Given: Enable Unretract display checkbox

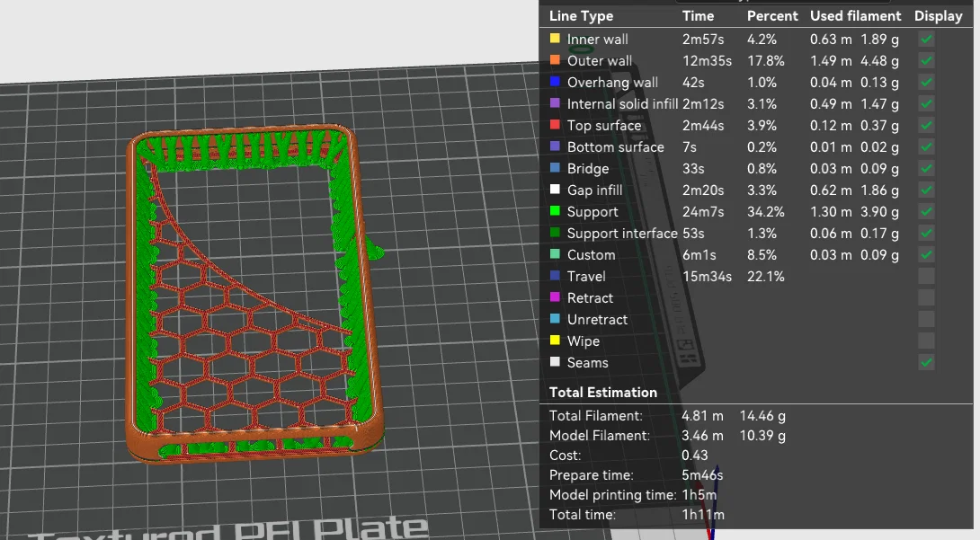Looking at the screenshot, I should (x=926, y=319).
